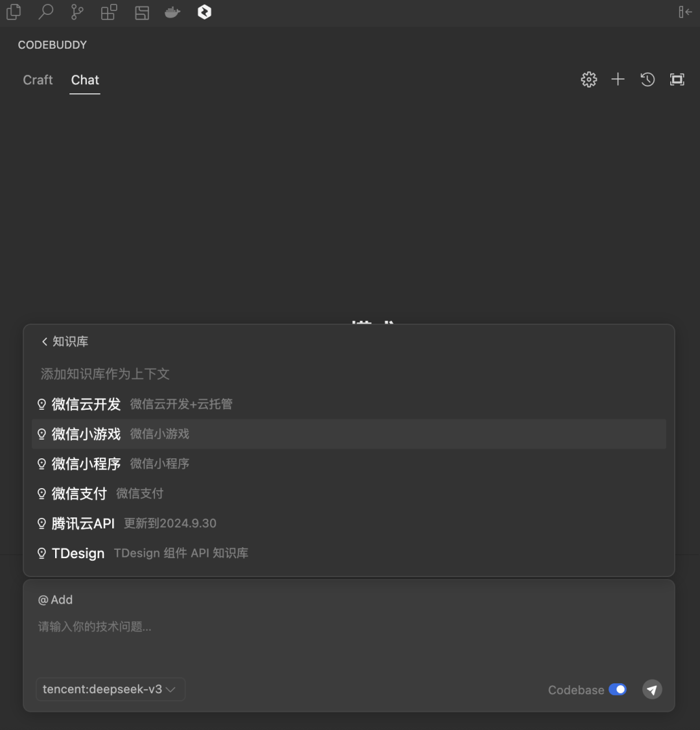This screenshot has height=730, width=700.
Task: Open the Docker whale icon
Action: click(x=172, y=12)
